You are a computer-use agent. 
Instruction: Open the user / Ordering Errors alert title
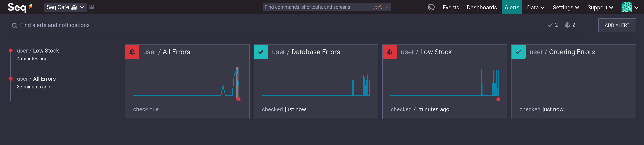point(562,52)
